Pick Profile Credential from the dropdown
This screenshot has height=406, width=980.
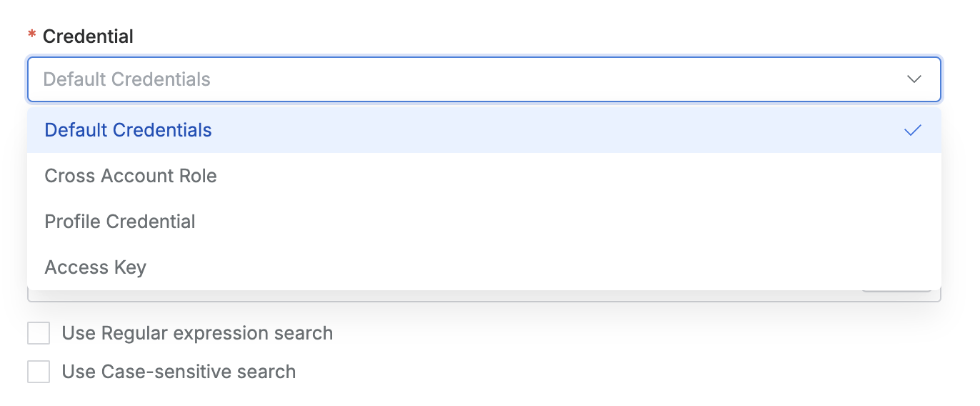click(120, 222)
